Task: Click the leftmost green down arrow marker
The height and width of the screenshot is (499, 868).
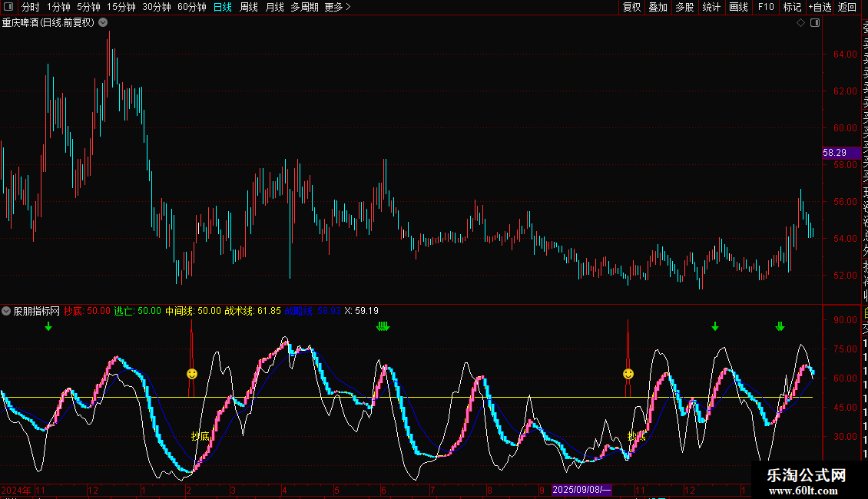Action: point(48,327)
